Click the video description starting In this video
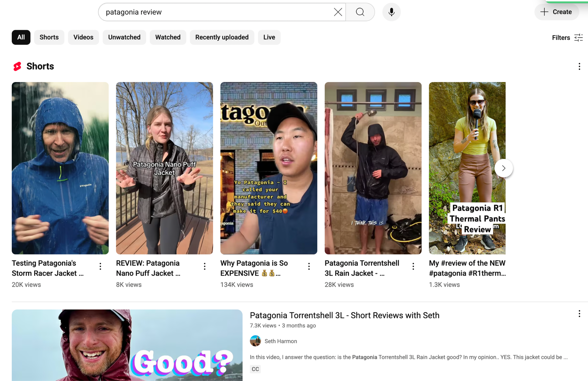The image size is (588, 381). pyautogui.click(x=409, y=357)
